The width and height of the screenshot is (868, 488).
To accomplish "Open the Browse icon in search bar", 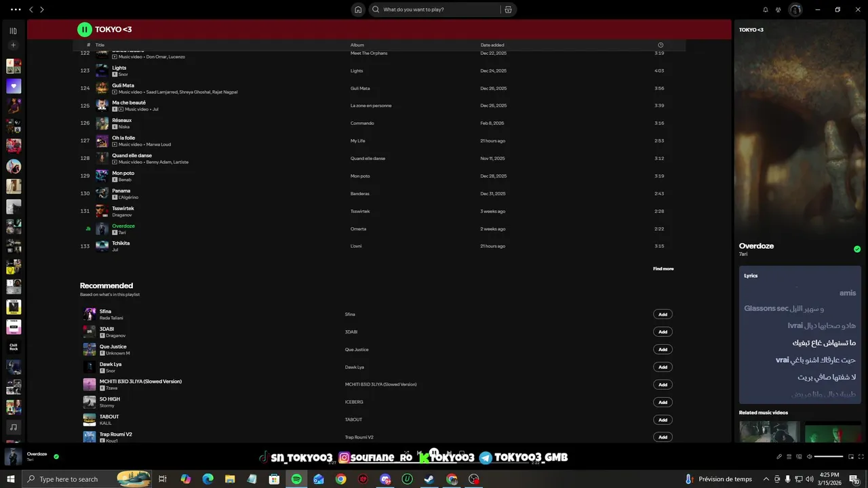I will 508,9.
